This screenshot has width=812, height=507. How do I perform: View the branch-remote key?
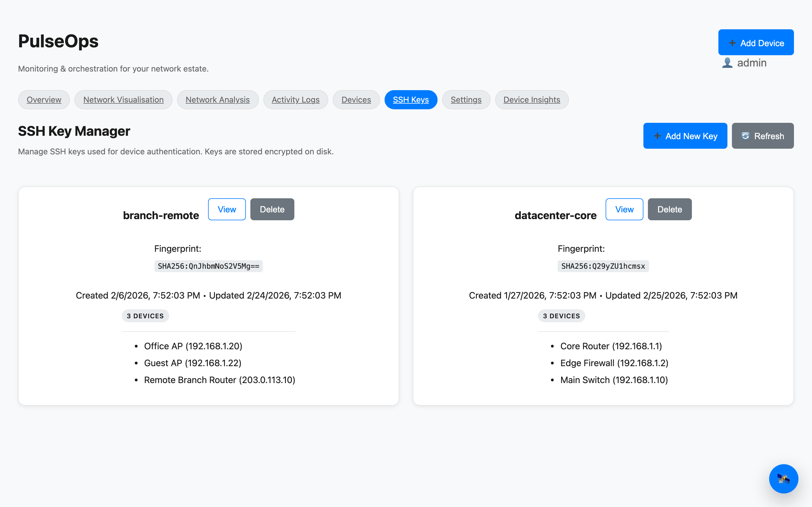[x=227, y=209]
